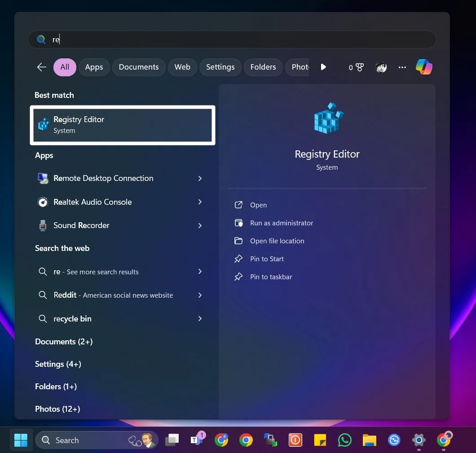
Task: Open Remote Desktop Connection
Action: (103, 178)
